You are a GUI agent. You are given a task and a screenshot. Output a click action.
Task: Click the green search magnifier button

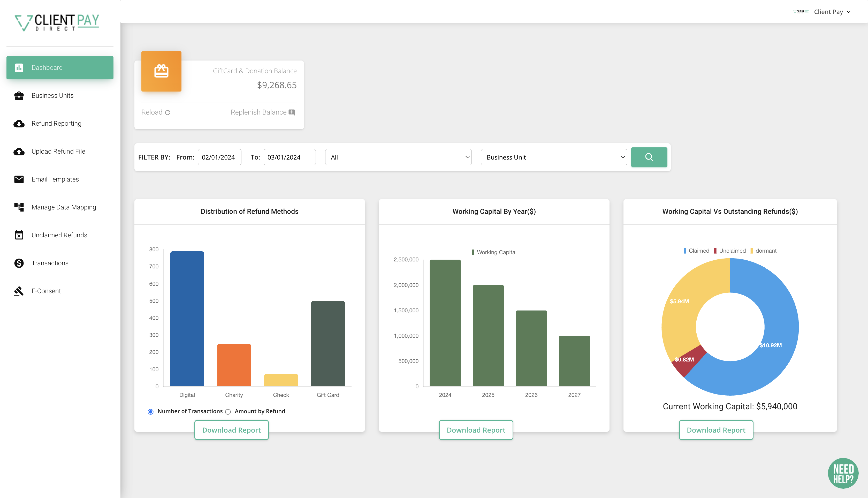(649, 157)
